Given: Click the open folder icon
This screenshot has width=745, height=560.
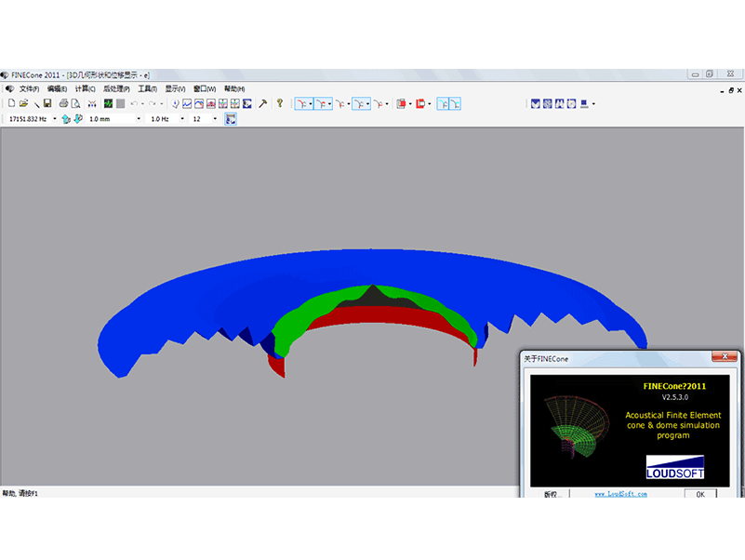Looking at the screenshot, I should [x=24, y=103].
